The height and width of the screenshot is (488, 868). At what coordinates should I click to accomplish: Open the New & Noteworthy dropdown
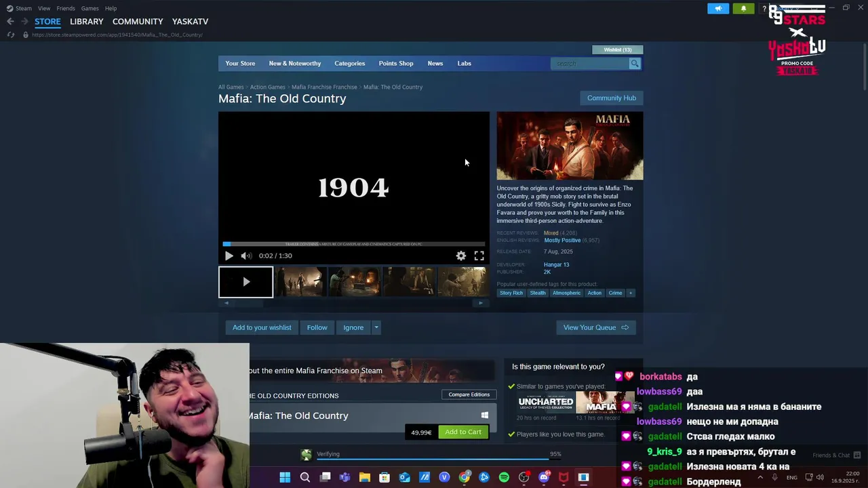click(x=295, y=64)
